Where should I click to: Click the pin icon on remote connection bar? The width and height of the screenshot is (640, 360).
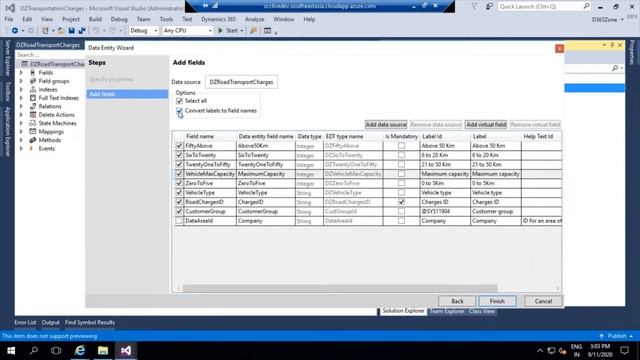coord(205,6)
